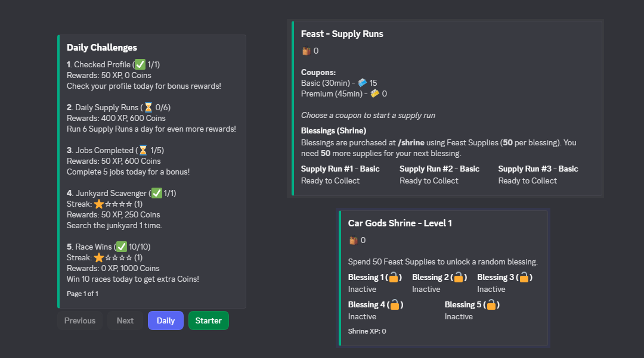Viewport: 644px width, 358px height.
Task: Click the Daily Supply Runs hourglass icon
Action: point(148,107)
